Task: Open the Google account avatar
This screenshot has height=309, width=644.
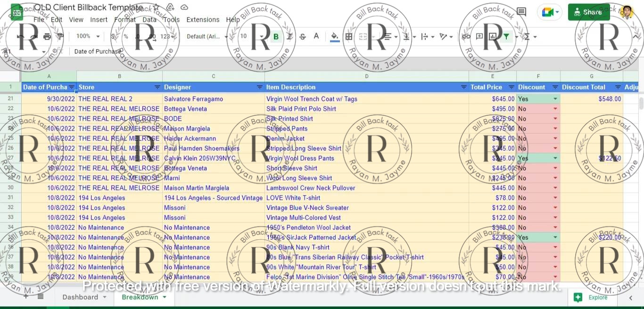Action: pos(627,12)
